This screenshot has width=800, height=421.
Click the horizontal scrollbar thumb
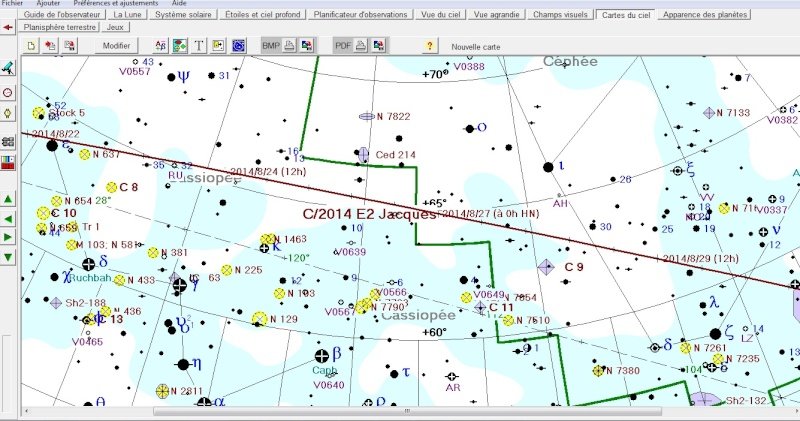click(x=407, y=411)
